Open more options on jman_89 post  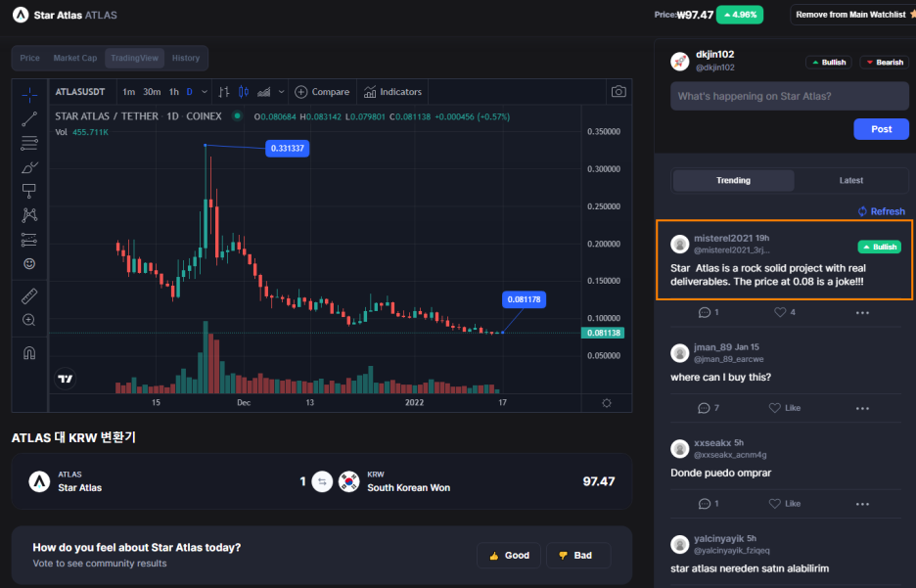tap(862, 409)
